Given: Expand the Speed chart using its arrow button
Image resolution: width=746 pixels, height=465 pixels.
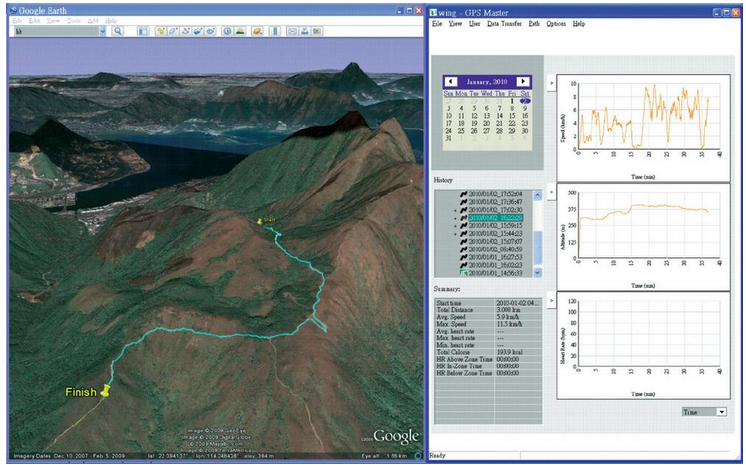Looking at the screenshot, I should tap(551, 83).
